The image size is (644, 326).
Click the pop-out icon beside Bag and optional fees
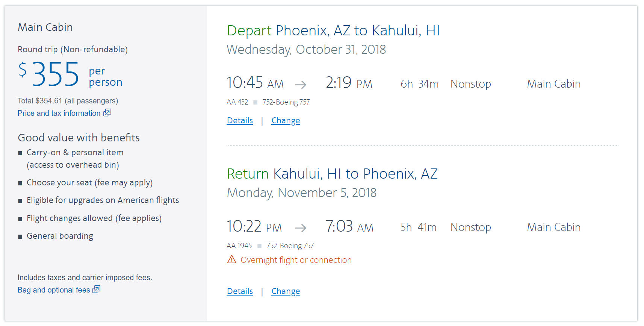click(x=97, y=289)
